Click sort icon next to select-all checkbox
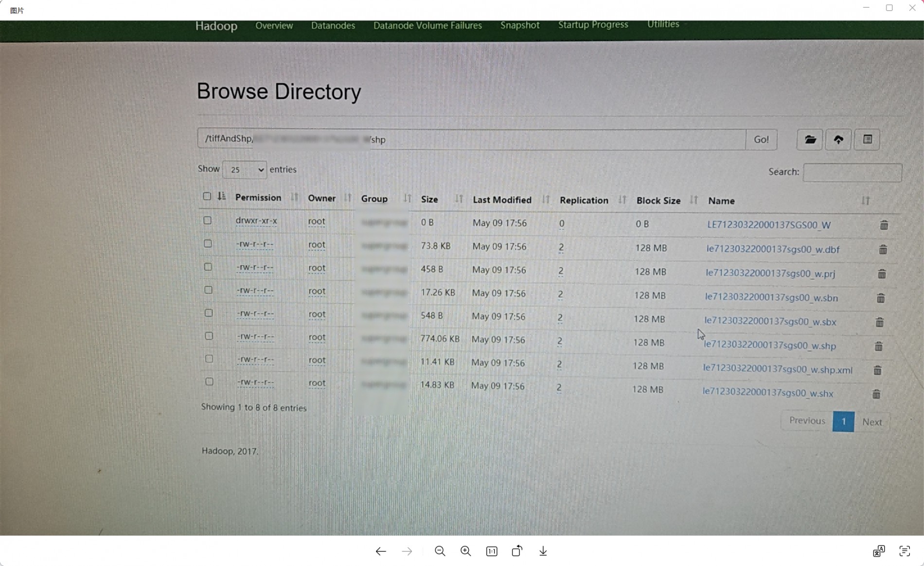This screenshot has width=924, height=566. 222,196
